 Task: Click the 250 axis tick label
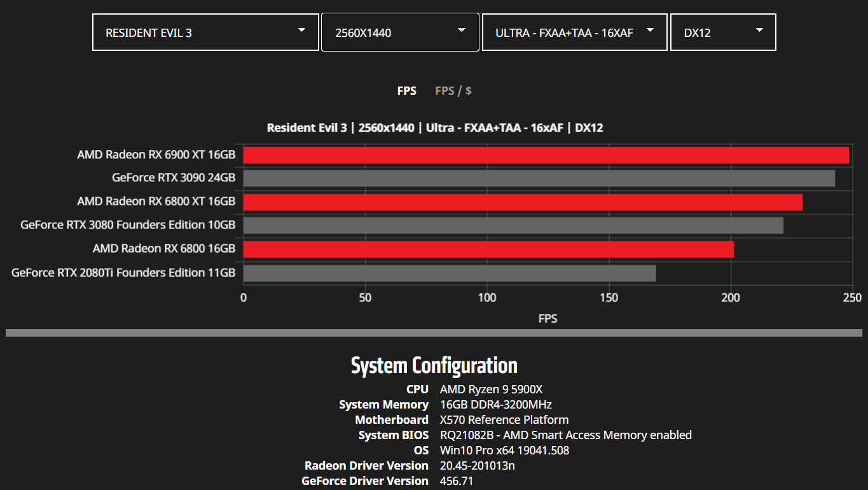point(853,297)
